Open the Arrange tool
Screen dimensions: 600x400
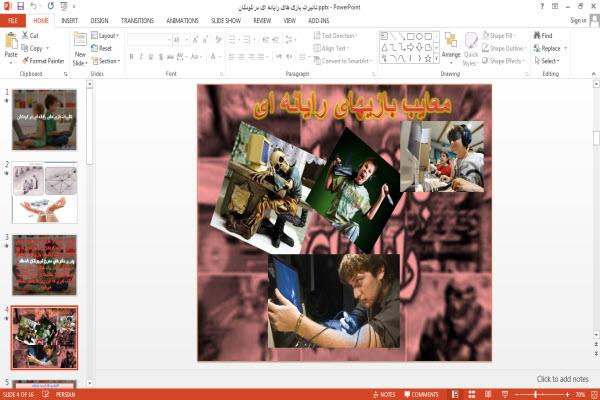click(451, 49)
